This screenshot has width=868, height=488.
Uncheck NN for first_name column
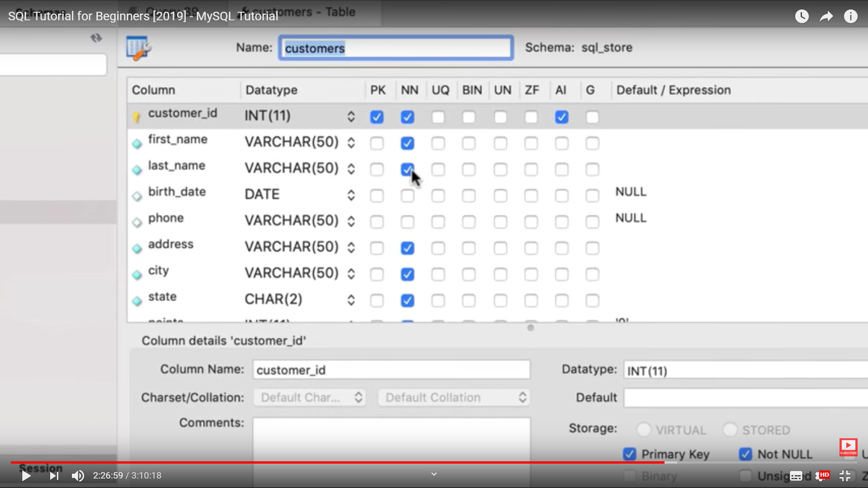click(407, 144)
